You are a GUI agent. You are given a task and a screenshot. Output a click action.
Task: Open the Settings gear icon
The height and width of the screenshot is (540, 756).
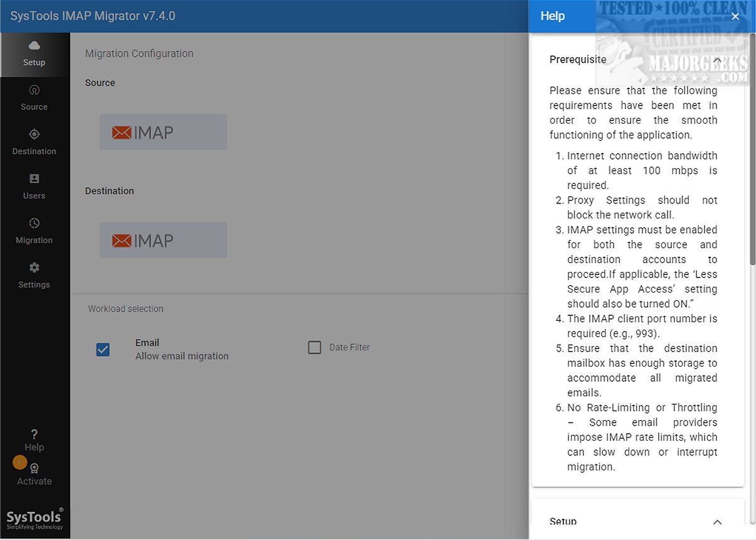pos(35,267)
